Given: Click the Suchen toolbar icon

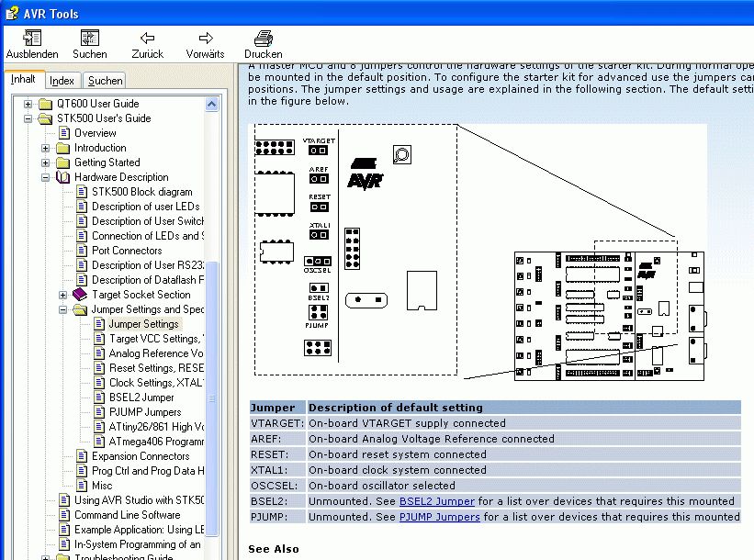Looking at the screenshot, I should click(x=89, y=39).
